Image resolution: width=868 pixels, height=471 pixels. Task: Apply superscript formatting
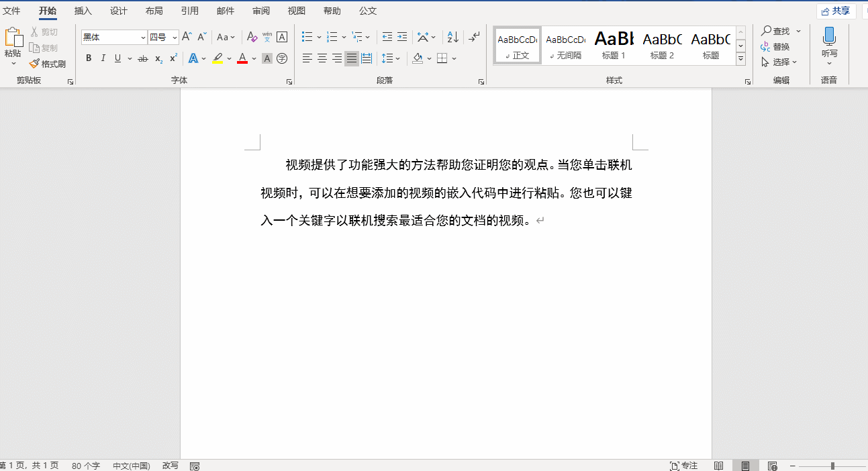point(173,58)
